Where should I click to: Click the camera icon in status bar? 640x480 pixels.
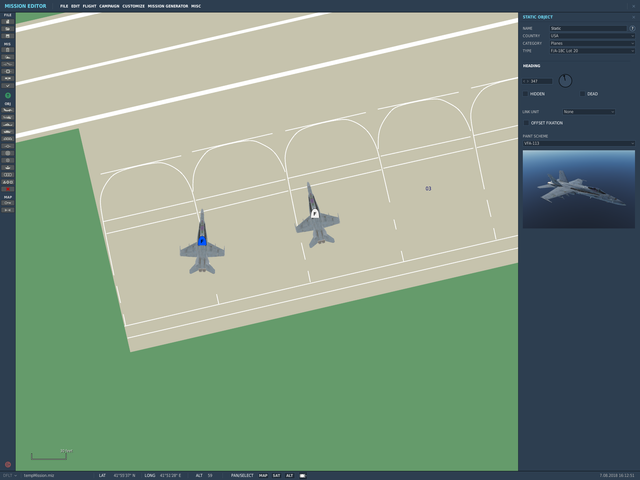click(302, 476)
